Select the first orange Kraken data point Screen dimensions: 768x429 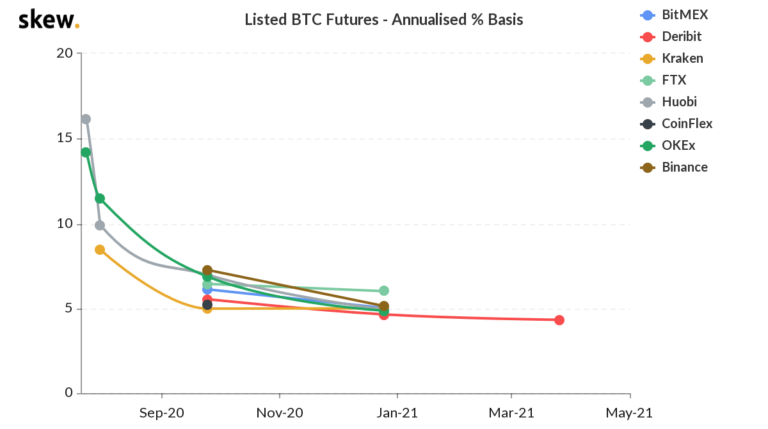pos(100,249)
